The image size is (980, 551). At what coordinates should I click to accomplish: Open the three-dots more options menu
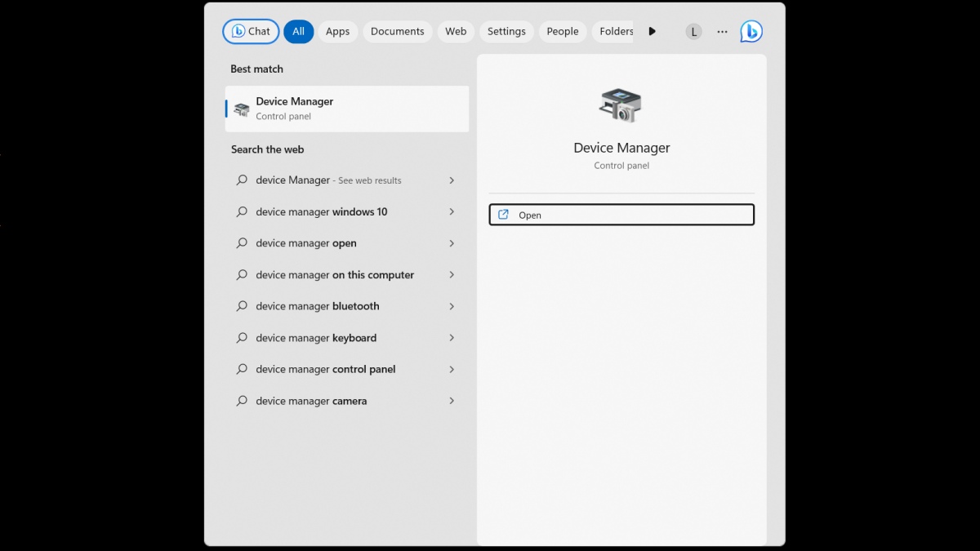[722, 32]
